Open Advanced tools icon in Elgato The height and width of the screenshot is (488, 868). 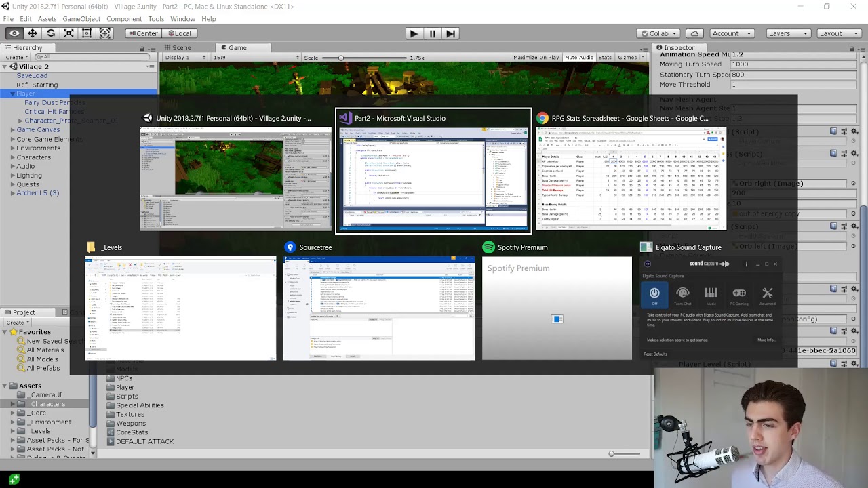tap(768, 293)
